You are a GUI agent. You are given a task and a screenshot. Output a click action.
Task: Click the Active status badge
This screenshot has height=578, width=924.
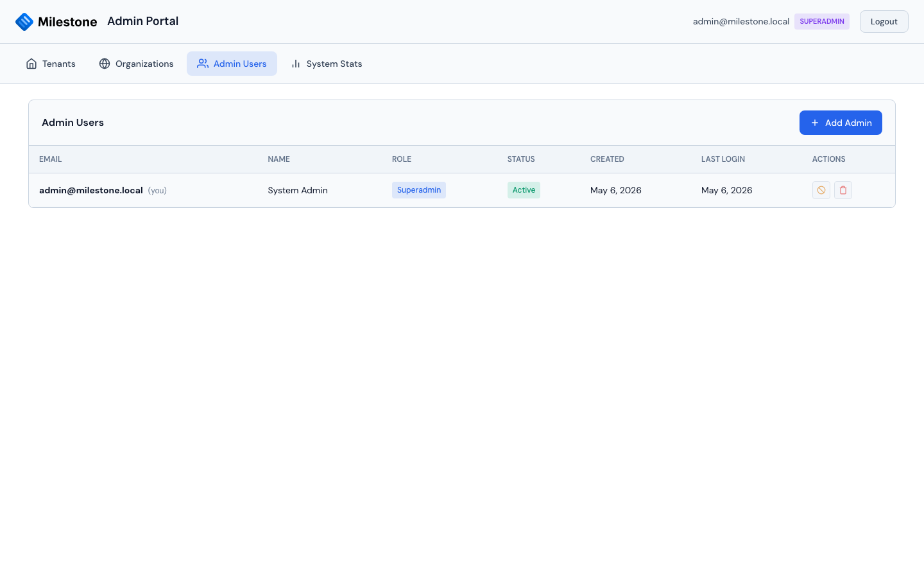(524, 190)
